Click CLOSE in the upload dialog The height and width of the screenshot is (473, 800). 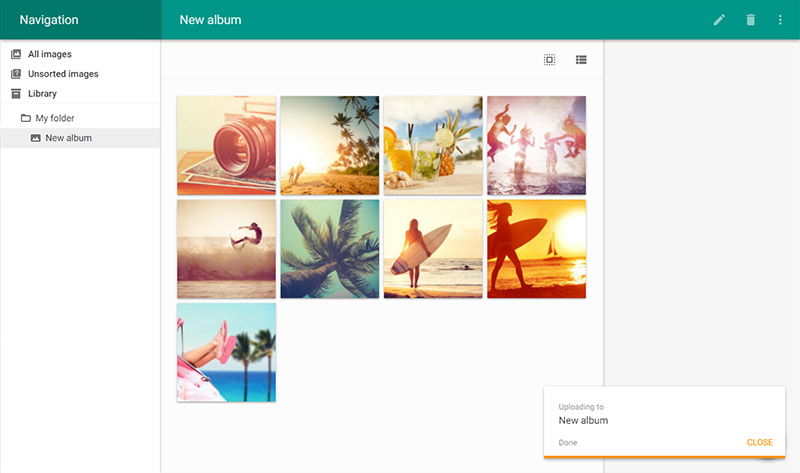tap(760, 442)
